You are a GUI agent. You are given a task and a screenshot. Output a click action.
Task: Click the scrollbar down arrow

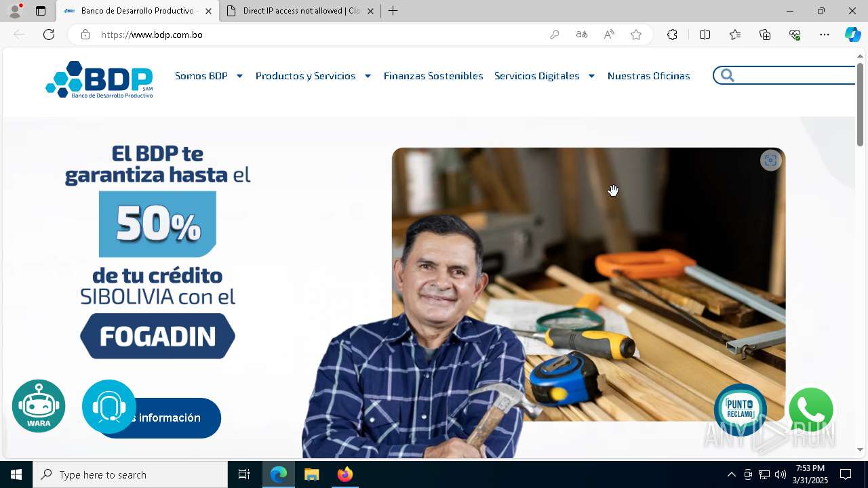(x=860, y=449)
